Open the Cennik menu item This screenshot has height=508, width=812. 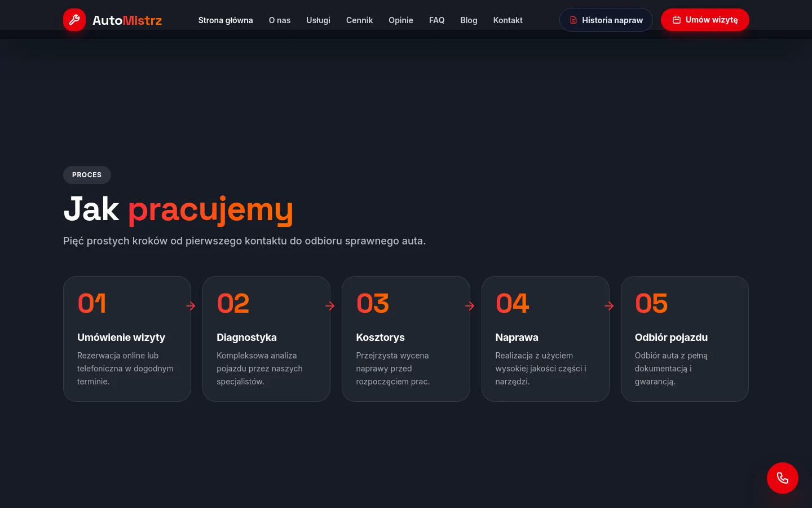tap(359, 20)
